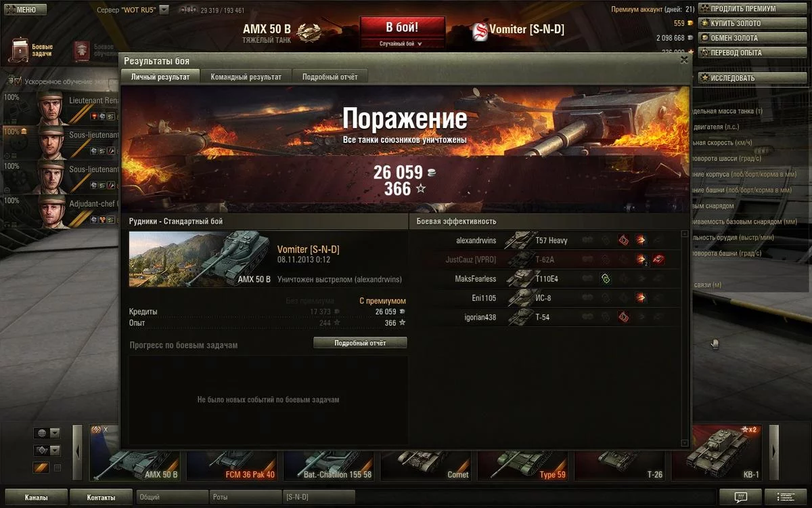Viewport: 812px width, 508px height.
Task: Open the globe nation filter dropdown
Action: (47, 433)
